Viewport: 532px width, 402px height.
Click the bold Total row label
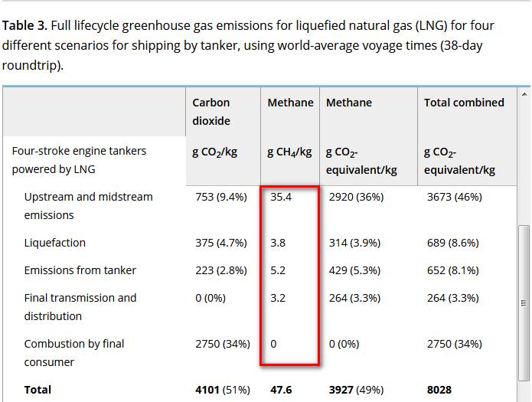(x=38, y=390)
